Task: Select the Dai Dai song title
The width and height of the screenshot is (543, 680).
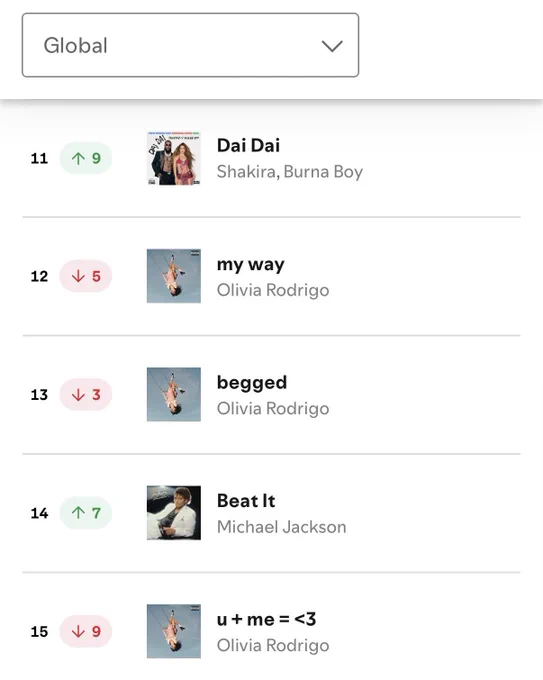Action: click(x=249, y=146)
